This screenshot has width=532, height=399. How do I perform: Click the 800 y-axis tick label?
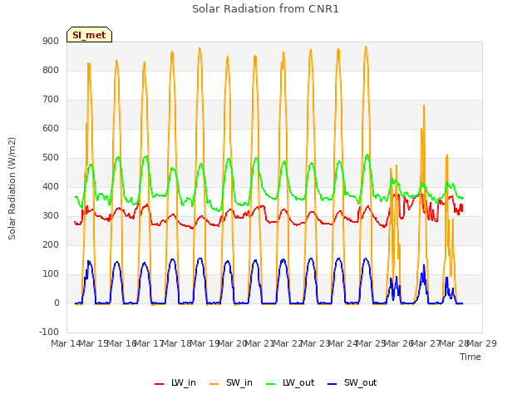pyautogui.click(x=51, y=70)
